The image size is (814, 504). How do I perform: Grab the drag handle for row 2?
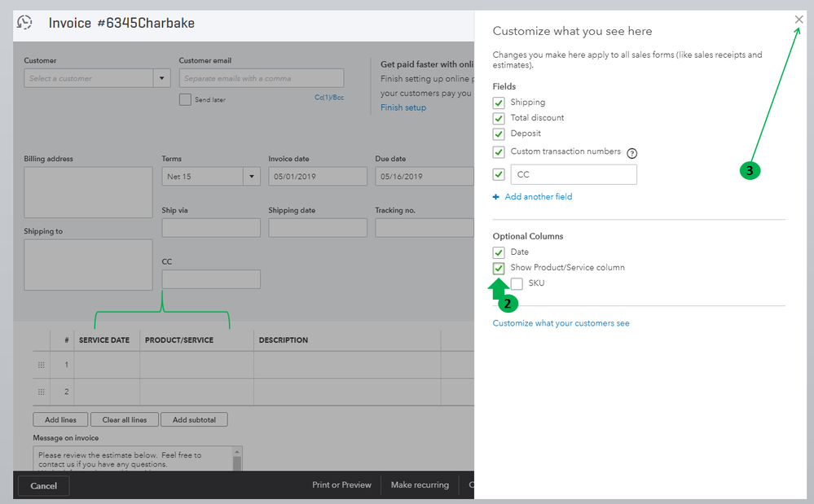point(42,392)
